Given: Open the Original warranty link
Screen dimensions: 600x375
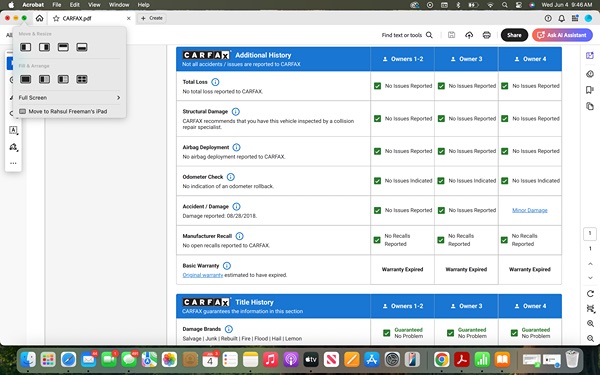Looking at the screenshot, I should click(x=203, y=275).
